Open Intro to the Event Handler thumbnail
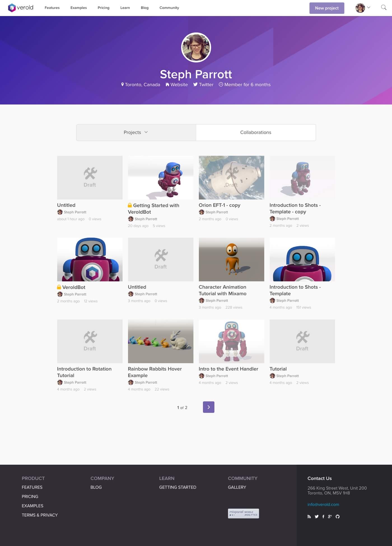The width and height of the screenshot is (392, 546). tap(232, 341)
